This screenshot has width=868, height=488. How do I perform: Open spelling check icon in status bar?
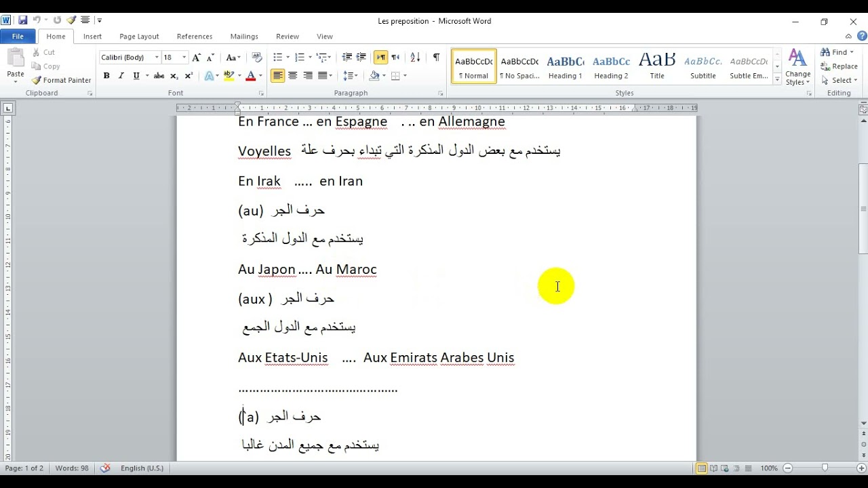[x=105, y=468]
